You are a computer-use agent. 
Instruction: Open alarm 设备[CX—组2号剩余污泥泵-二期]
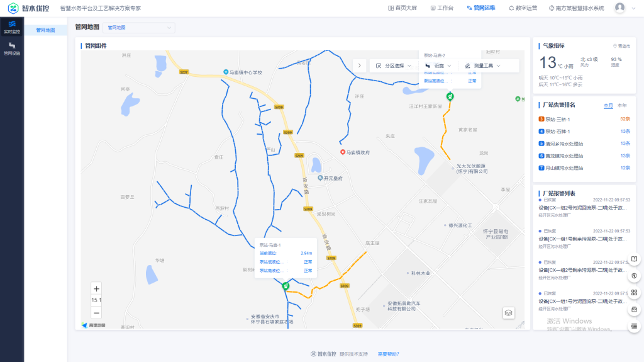(x=583, y=270)
